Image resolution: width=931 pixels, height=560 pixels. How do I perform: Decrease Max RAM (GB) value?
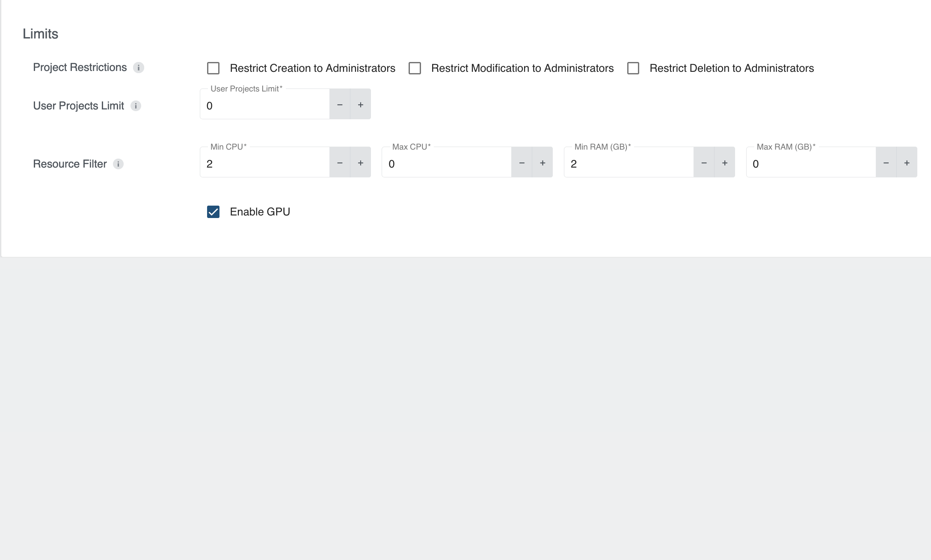(x=886, y=163)
